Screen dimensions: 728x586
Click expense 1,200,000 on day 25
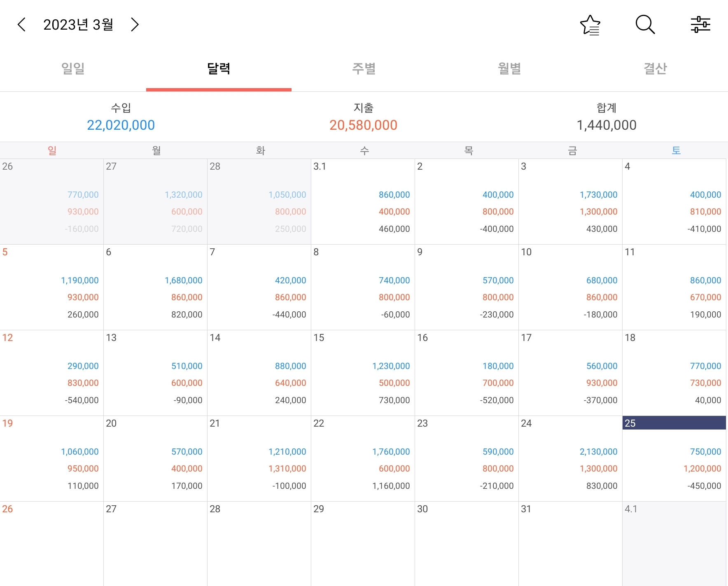(x=702, y=469)
